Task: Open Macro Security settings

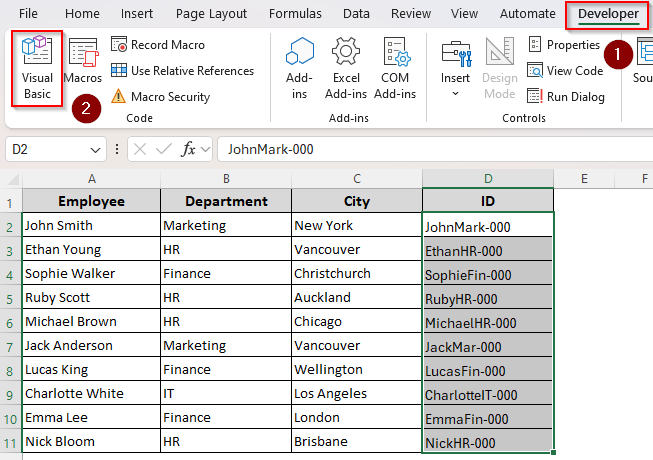Action: (x=161, y=97)
